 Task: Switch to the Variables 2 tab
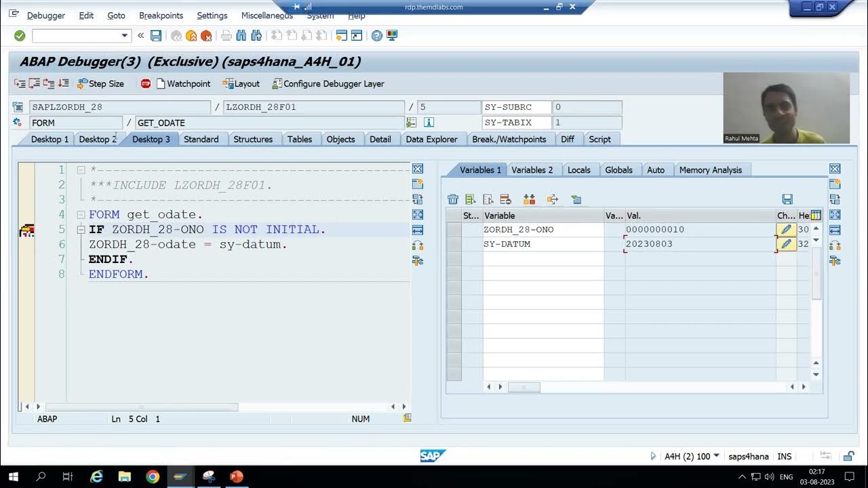point(532,170)
